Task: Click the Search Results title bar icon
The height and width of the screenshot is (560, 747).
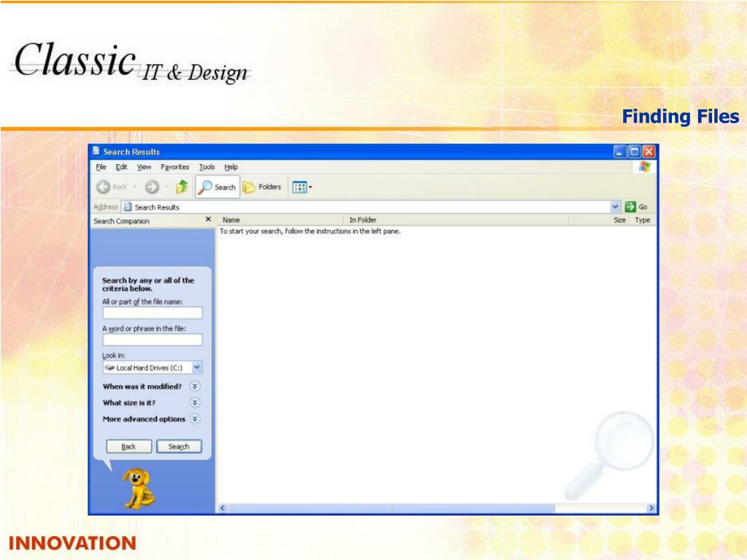Action: point(96,151)
